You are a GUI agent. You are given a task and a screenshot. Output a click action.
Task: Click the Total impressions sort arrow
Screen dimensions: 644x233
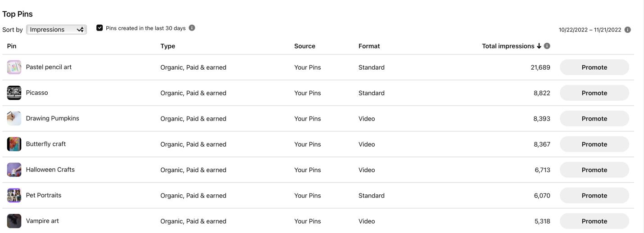(x=539, y=46)
